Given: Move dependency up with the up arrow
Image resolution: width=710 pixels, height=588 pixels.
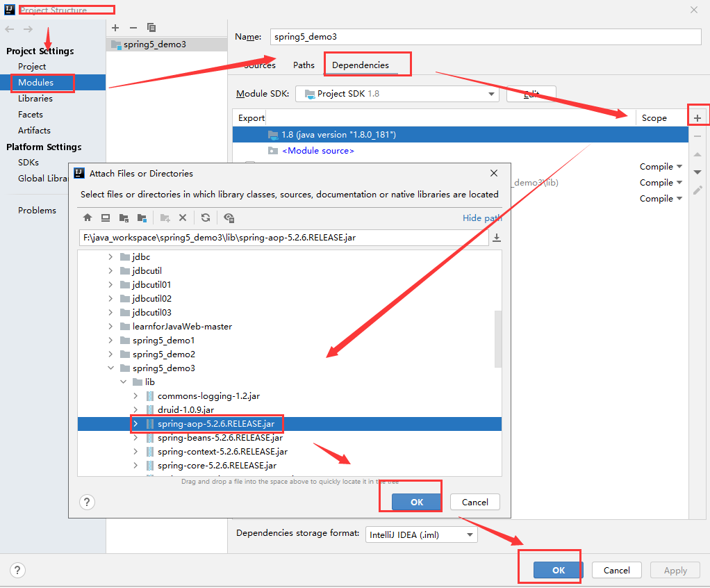Looking at the screenshot, I should (x=697, y=155).
